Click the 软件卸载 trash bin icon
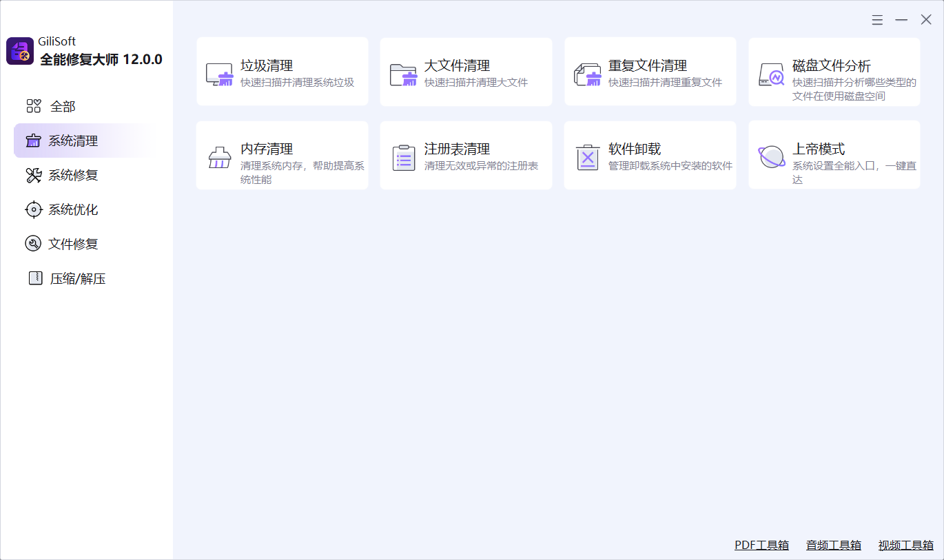 588,158
